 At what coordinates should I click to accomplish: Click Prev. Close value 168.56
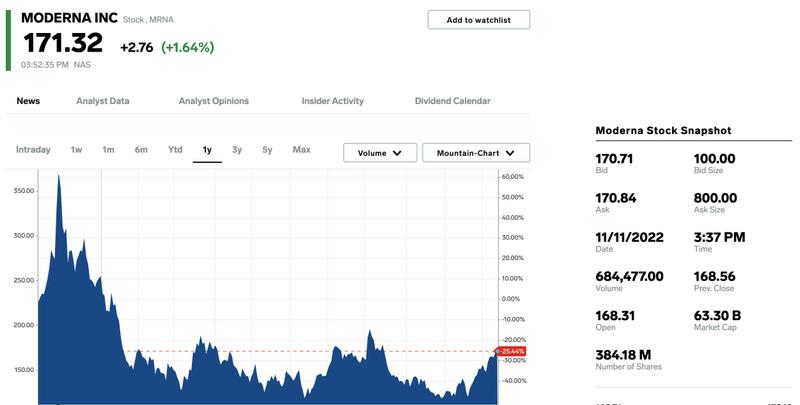[714, 276]
